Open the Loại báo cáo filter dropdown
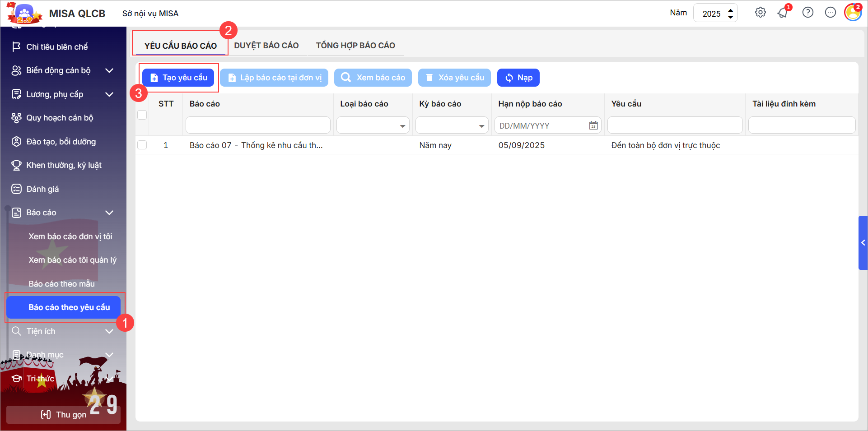Screen dimensions: 868x431 pyautogui.click(x=402, y=126)
